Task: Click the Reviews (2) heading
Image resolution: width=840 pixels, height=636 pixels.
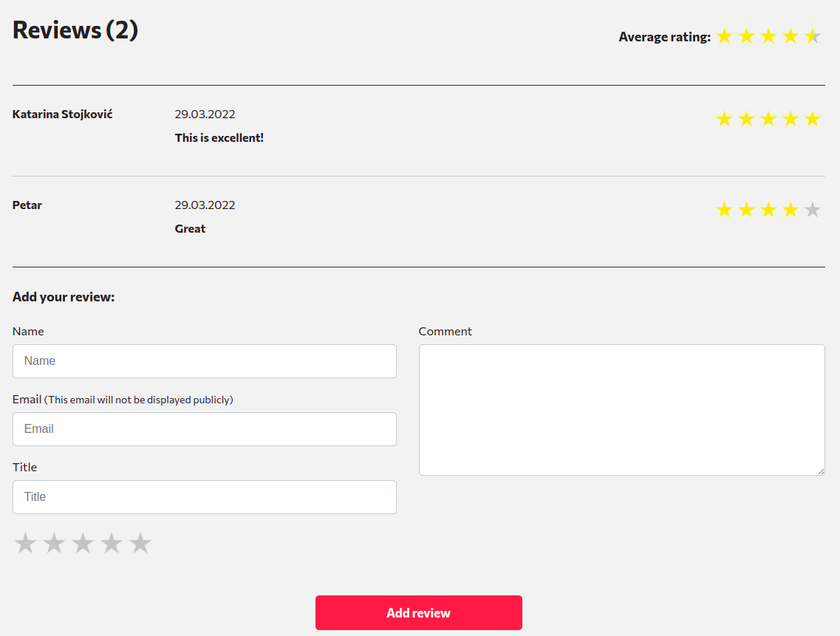Action: 75,30
